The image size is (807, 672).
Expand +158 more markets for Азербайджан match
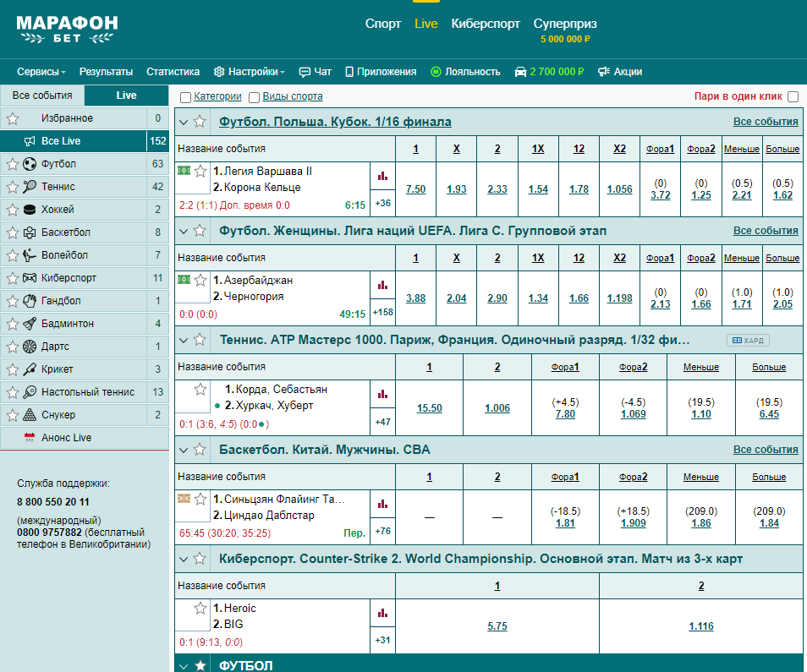382,312
